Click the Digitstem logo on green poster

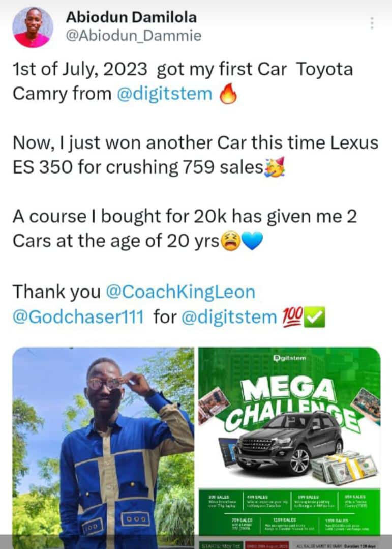[289, 358]
